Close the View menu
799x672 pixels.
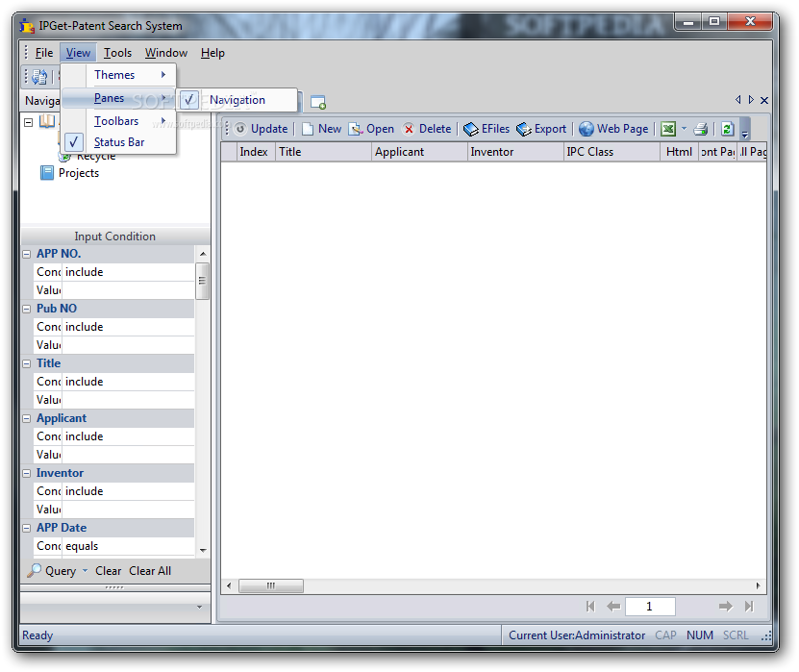coord(78,53)
